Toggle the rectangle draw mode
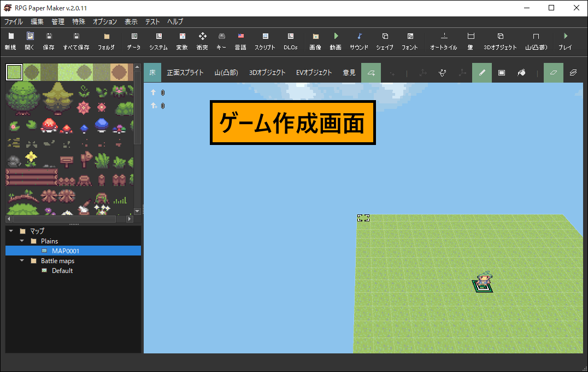The image size is (588, 372). tap(502, 73)
